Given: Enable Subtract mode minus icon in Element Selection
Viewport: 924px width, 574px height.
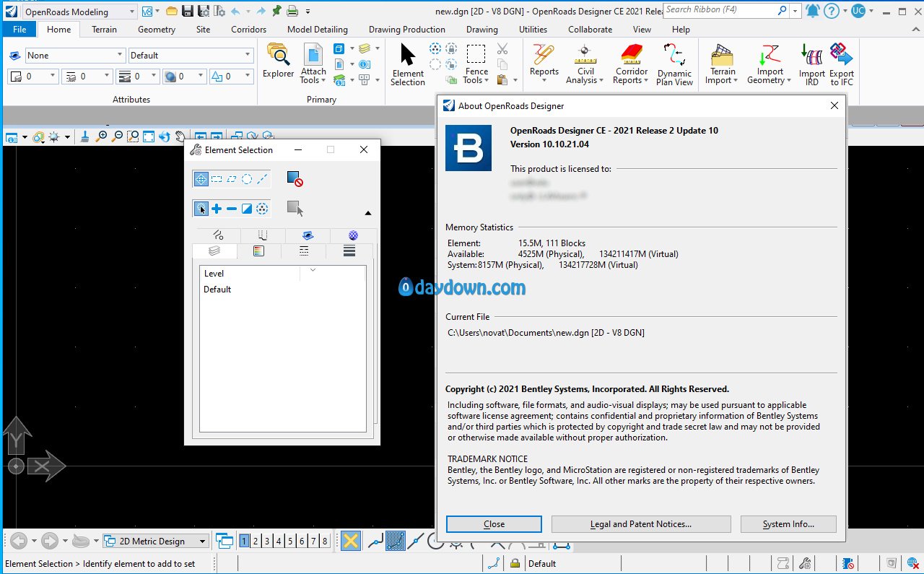Looking at the screenshot, I should [x=232, y=209].
